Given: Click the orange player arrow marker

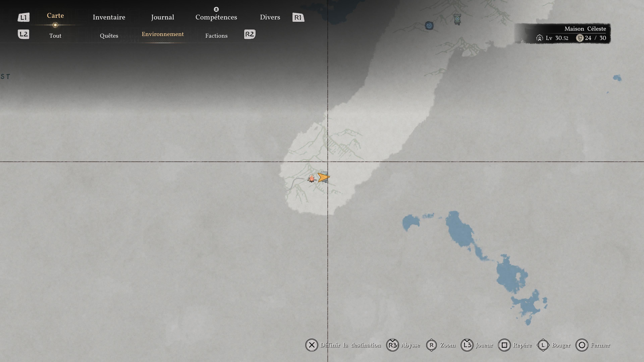Looking at the screenshot, I should pos(324,177).
